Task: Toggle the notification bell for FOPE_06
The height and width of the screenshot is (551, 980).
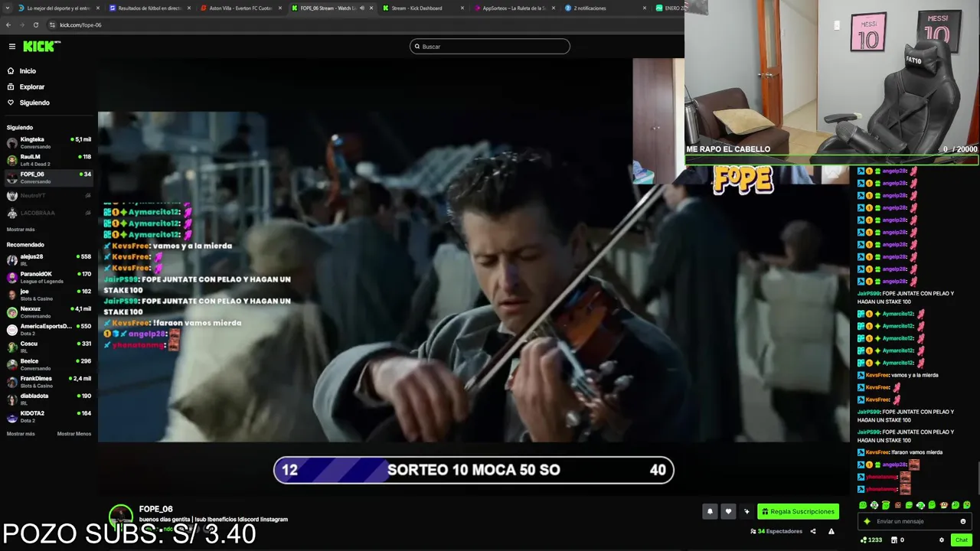Action: click(710, 511)
